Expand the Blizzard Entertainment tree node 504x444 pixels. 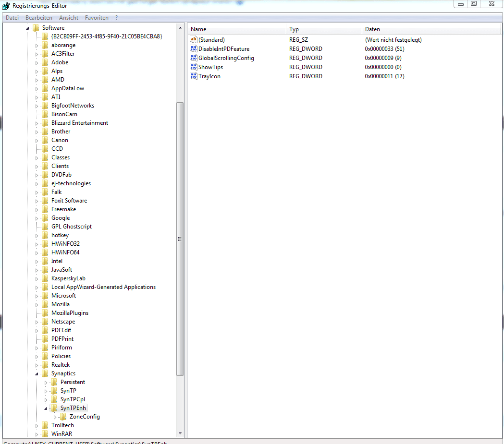(37, 123)
